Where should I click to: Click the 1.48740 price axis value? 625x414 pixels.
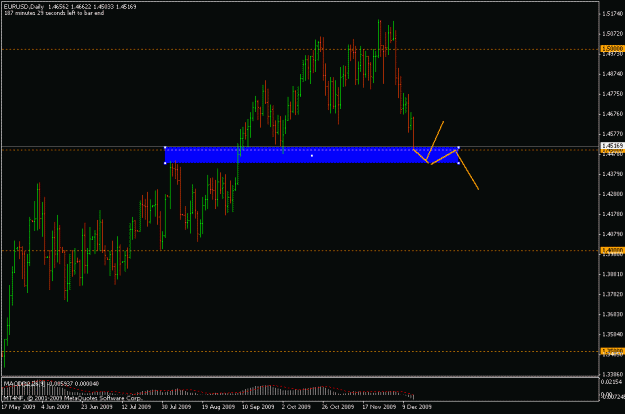[x=613, y=74]
